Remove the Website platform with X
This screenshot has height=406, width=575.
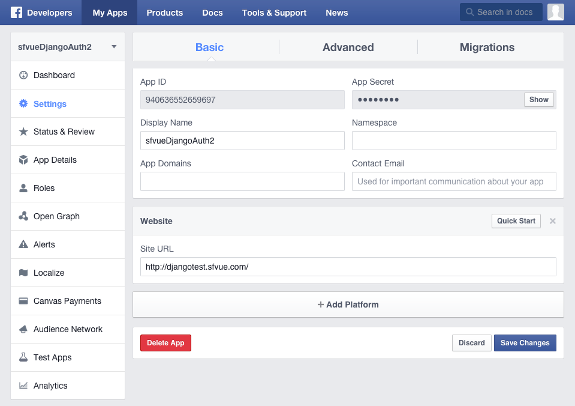(x=552, y=221)
